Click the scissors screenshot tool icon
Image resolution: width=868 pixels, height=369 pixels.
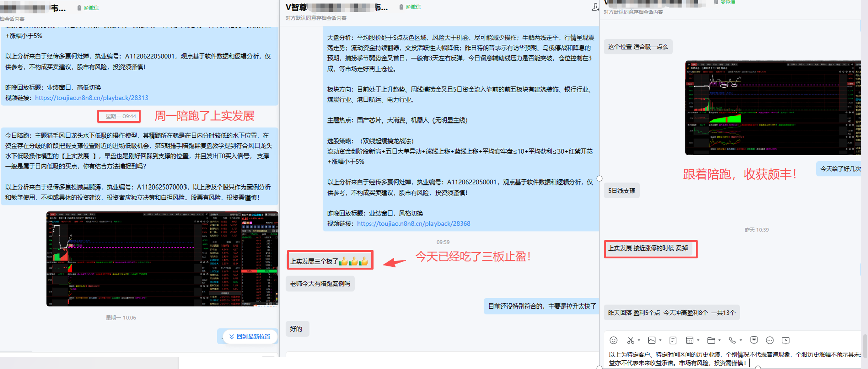630,340
